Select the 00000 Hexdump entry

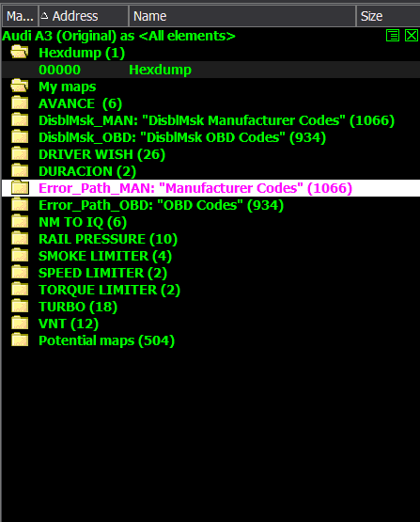click(210, 70)
